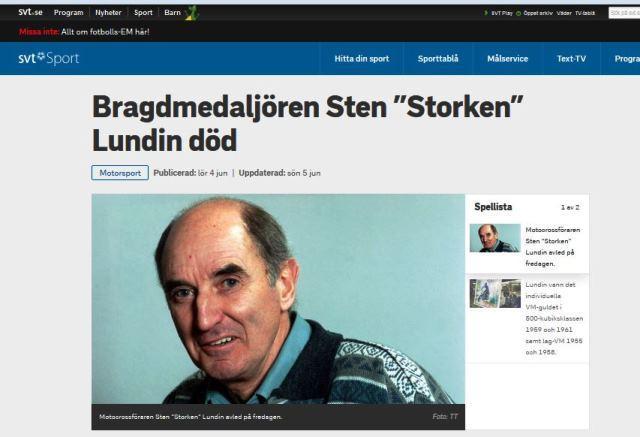640x437 pixels.
Task: Click the main Sten Lundin portrait image
Action: (x=278, y=299)
